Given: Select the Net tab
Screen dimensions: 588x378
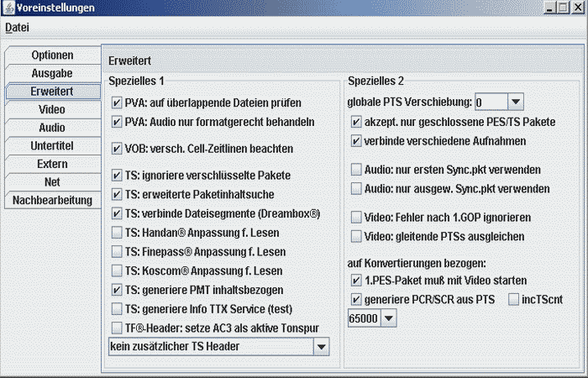Looking at the screenshot, I should [x=52, y=181].
